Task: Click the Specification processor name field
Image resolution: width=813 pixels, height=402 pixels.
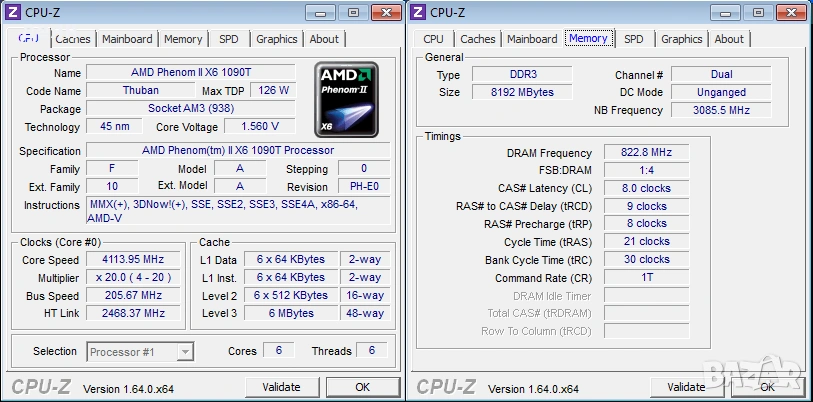Action: point(238,150)
